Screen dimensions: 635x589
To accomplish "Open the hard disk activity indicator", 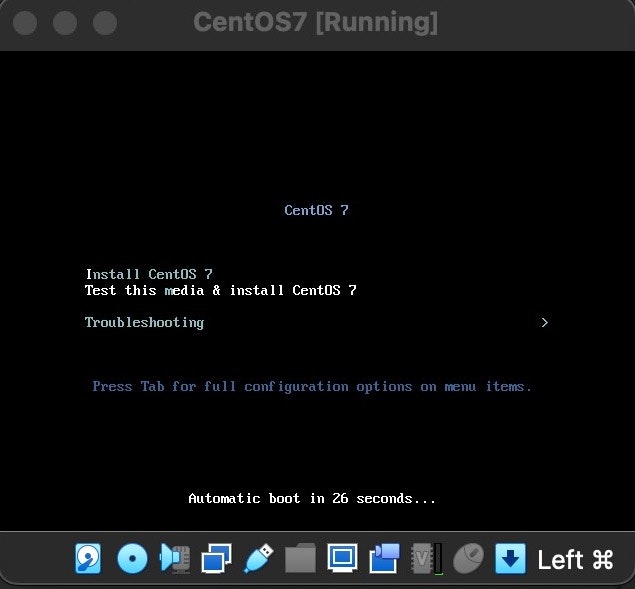I will (x=88, y=559).
